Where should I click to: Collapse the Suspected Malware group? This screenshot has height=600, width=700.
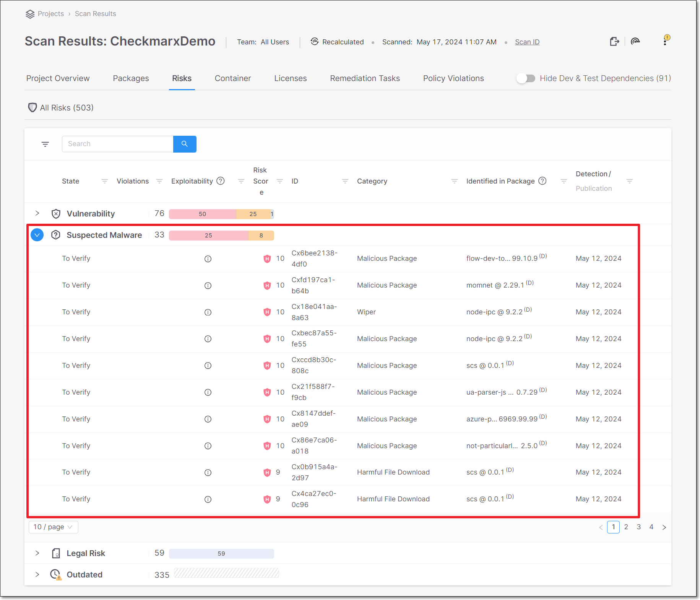click(37, 235)
